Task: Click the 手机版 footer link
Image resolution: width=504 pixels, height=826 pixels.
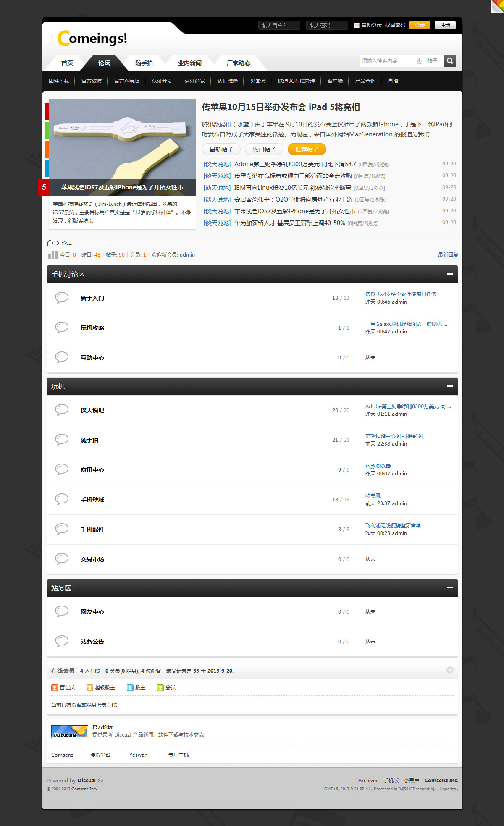Action: click(x=391, y=781)
